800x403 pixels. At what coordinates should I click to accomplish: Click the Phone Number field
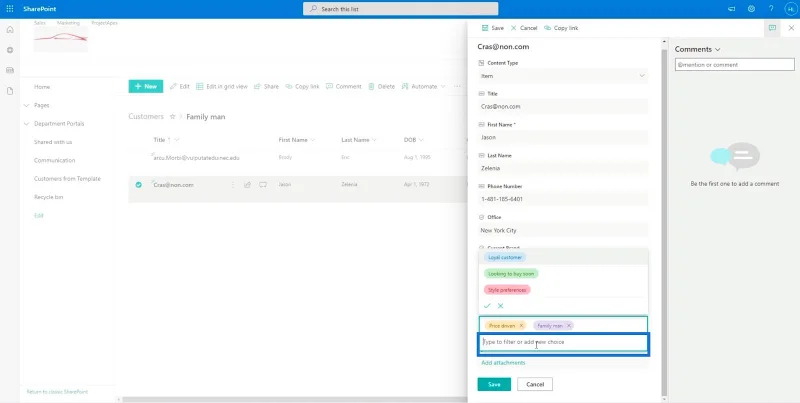(563, 199)
